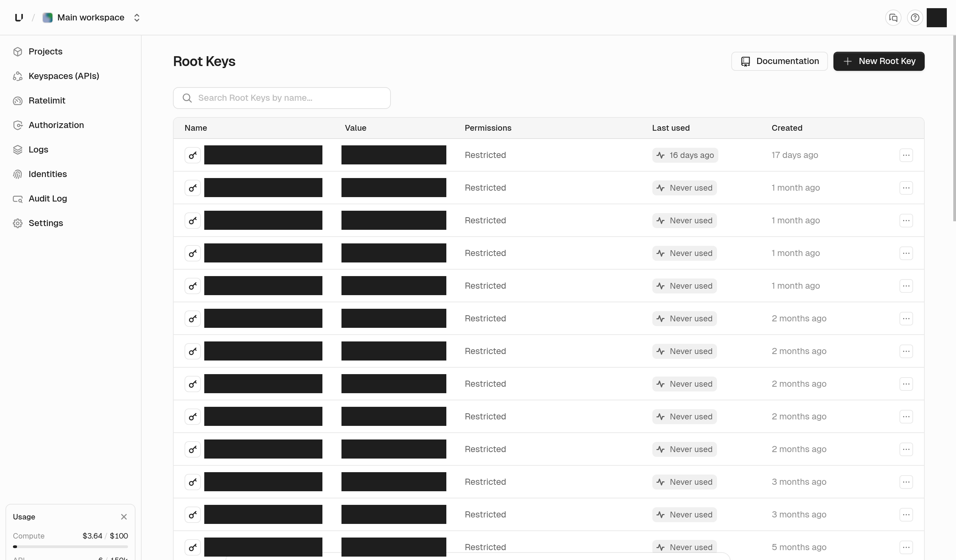The image size is (956, 560).
Task: Open the feedback chat icon
Action: 893,17
